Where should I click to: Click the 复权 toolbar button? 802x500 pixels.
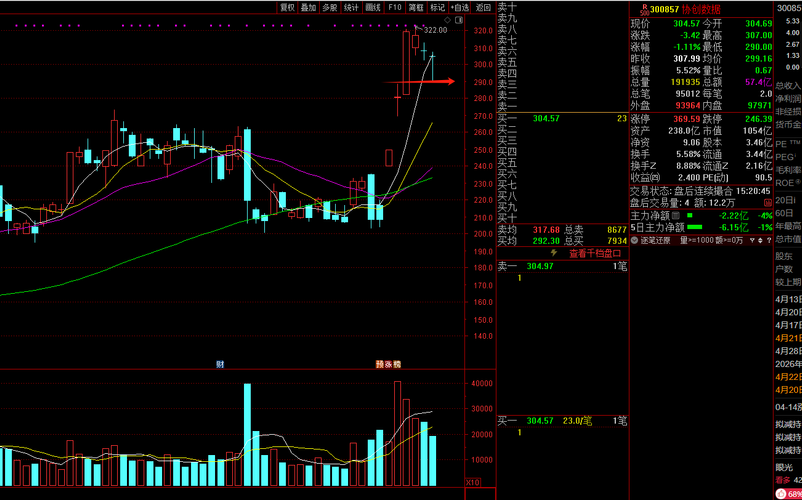pyautogui.click(x=287, y=7)
